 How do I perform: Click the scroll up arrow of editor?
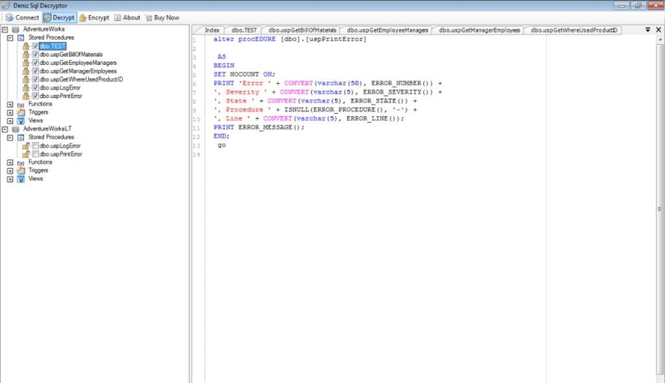coord(659,39)
